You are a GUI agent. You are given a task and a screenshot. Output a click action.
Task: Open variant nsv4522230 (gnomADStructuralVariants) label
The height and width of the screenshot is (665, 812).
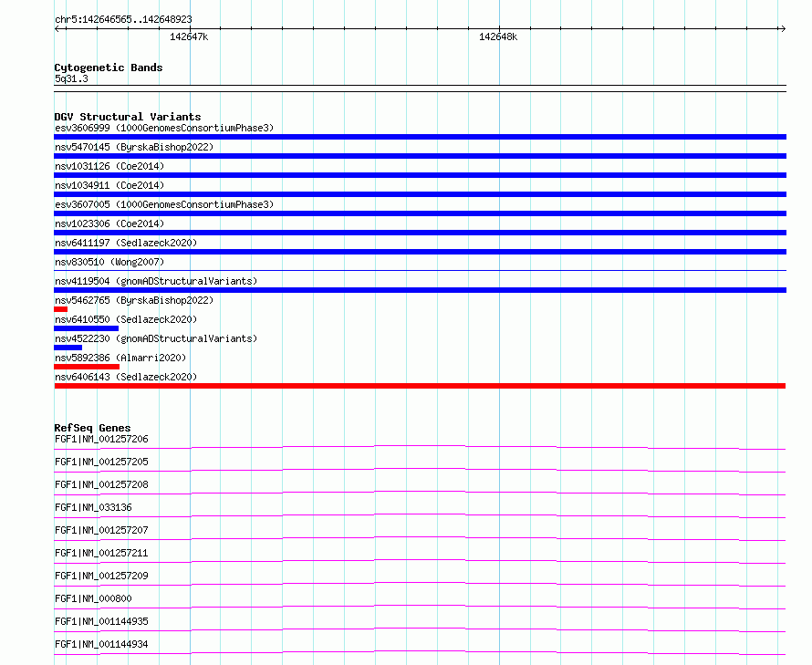[156, 338]
